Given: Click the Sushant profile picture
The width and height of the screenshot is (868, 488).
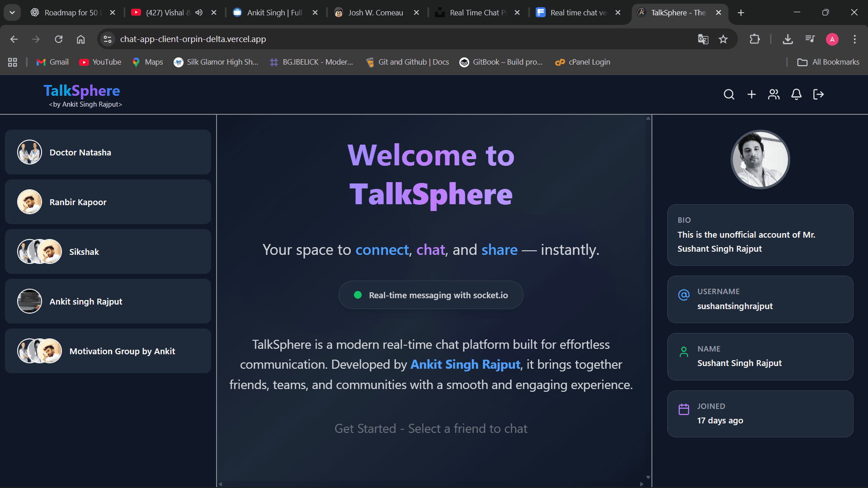Looking at the screenshot, I should 760,160.
